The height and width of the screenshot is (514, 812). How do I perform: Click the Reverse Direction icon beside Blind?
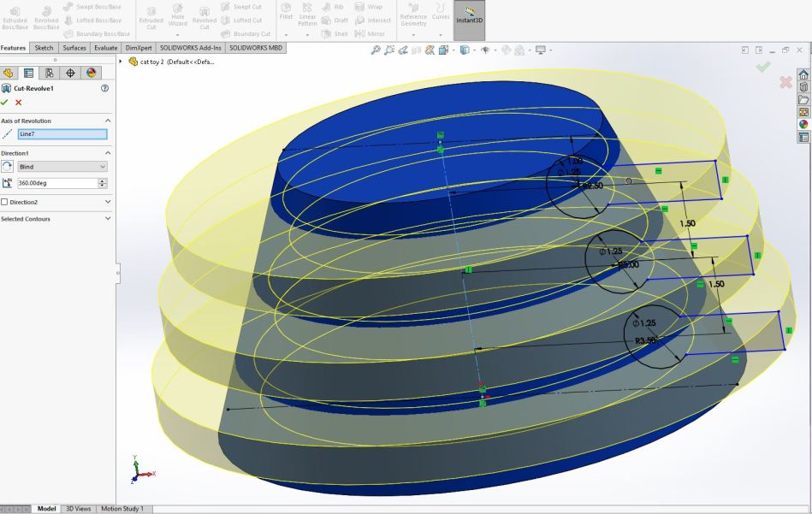8,167
